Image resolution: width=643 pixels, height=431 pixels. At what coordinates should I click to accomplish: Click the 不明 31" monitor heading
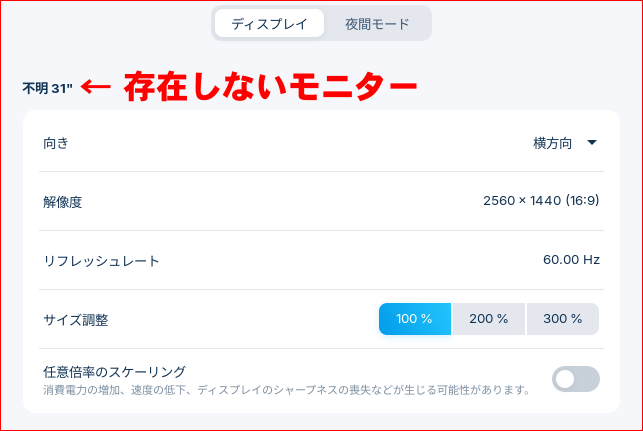coord(48,89)
